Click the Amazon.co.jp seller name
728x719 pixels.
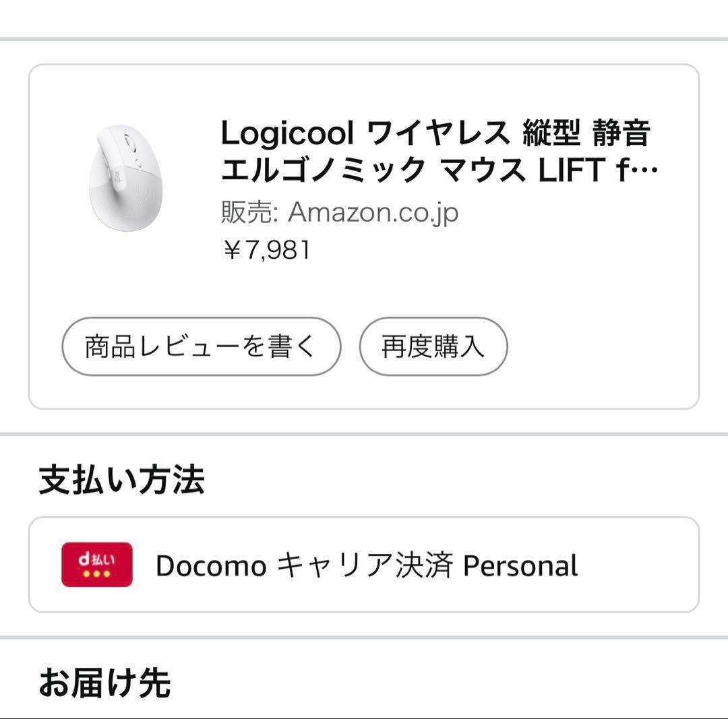(373, 213)
